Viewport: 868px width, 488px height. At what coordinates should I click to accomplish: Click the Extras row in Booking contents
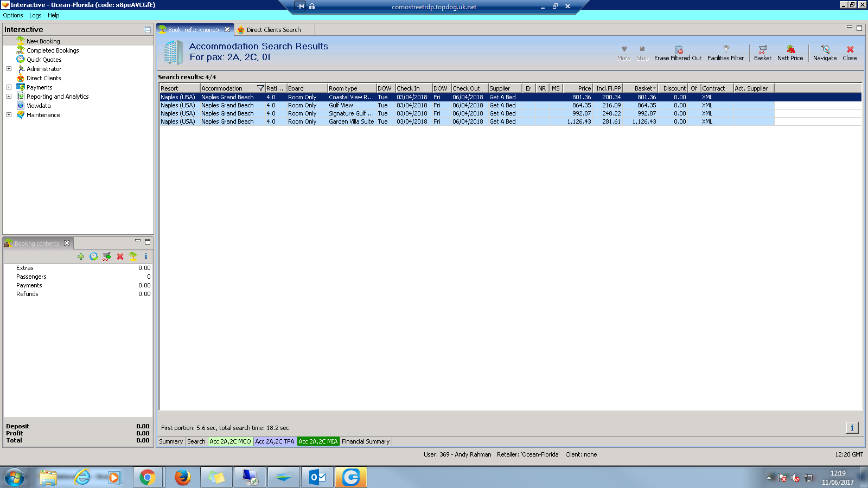(78, 268)
